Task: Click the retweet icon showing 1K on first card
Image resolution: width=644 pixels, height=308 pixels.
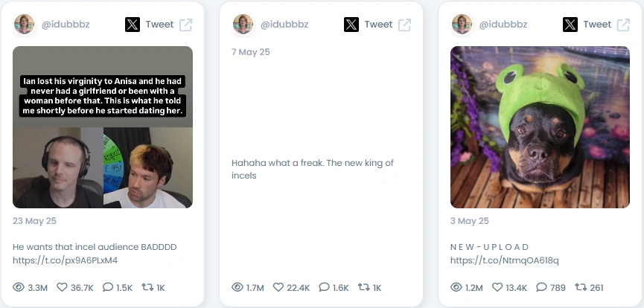Action: (147, 287)
